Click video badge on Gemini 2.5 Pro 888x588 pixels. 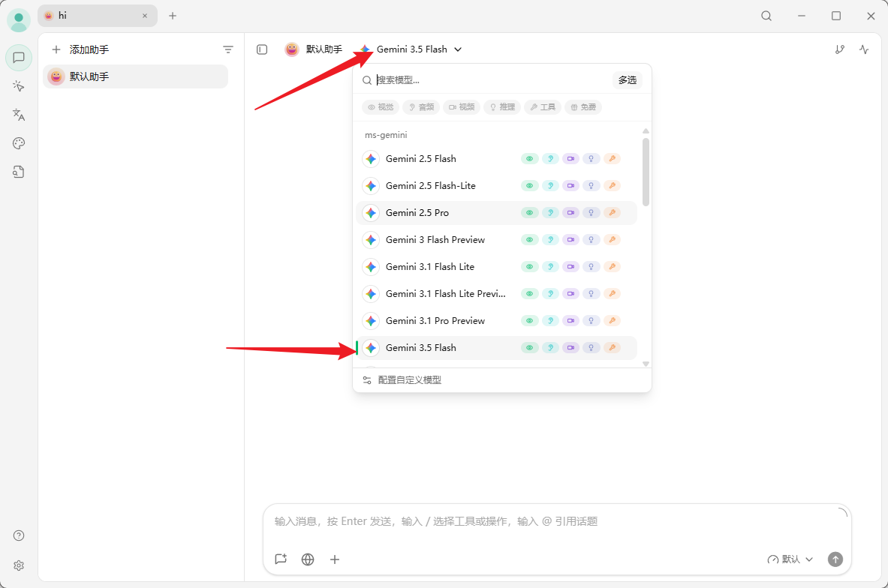click(570, 213)
